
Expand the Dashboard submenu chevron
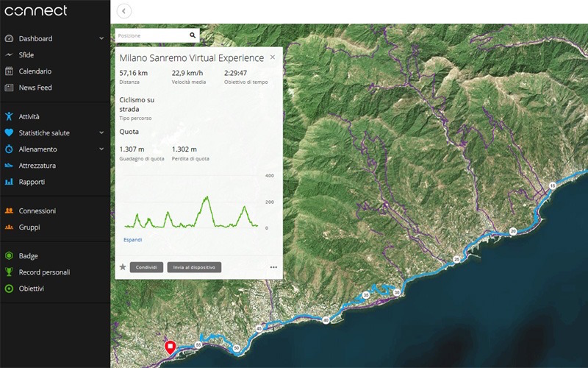[101, 39]
